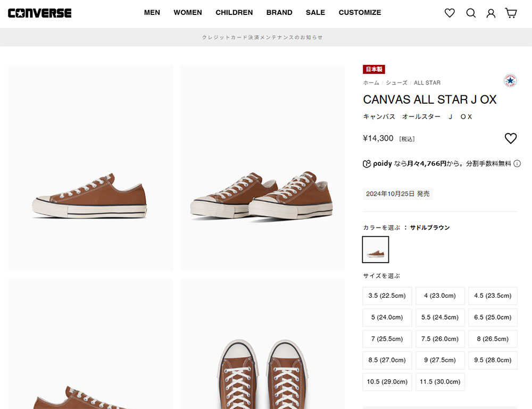
Task: Open the search magnifier icon
Action: click(x=471, y=13)
